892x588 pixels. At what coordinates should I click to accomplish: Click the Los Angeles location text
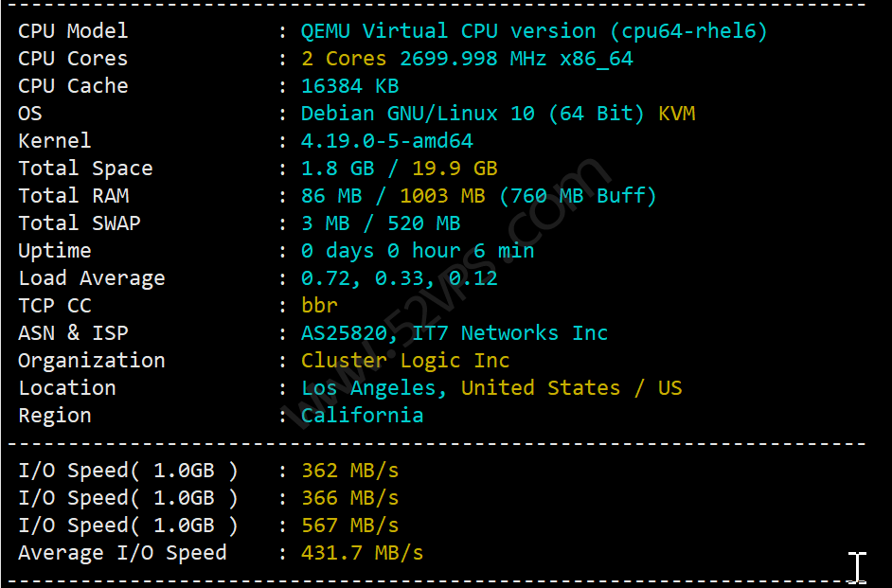[x=373, y=388]
